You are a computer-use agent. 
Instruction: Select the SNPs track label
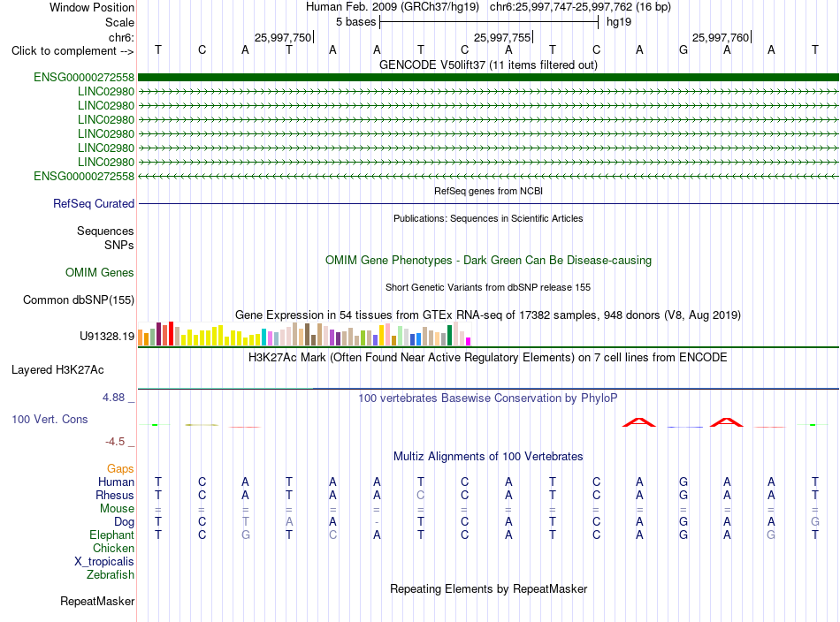click(x=119, y=245)
